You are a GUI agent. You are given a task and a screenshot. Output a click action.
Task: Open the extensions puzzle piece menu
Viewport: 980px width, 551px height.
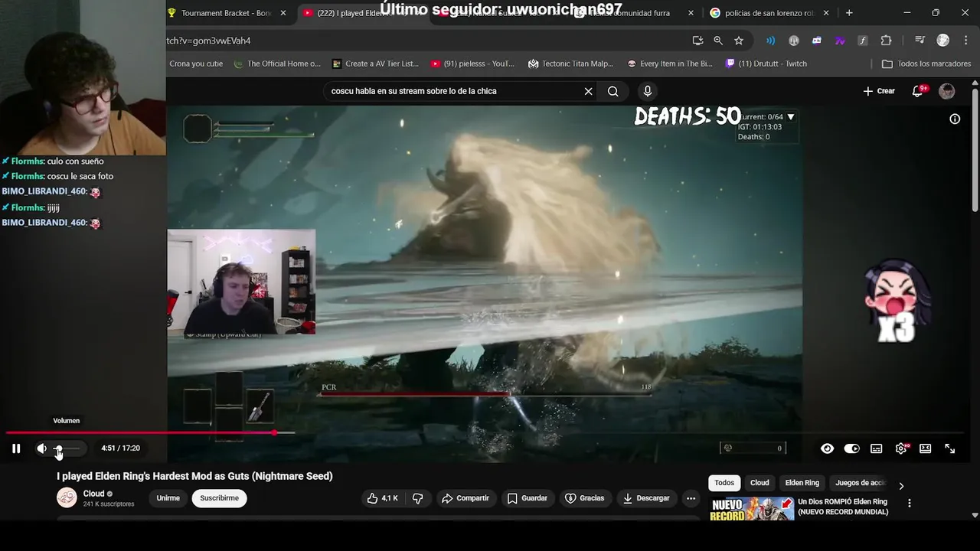click(886, 41)
